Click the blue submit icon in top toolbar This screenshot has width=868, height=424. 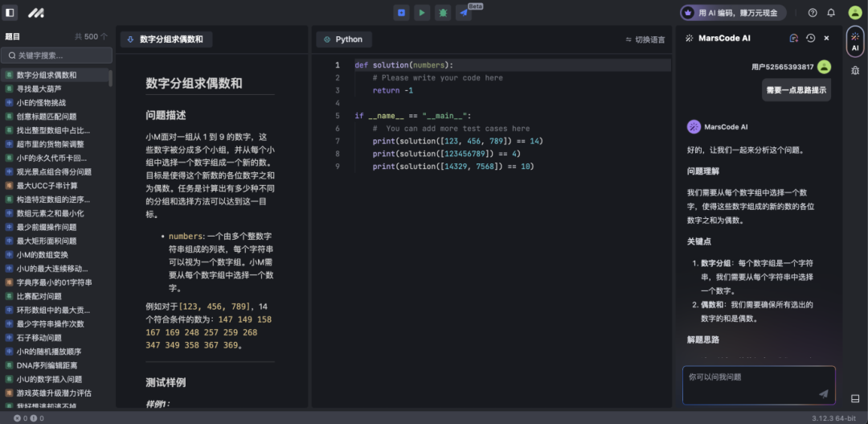tap(401, 13)
